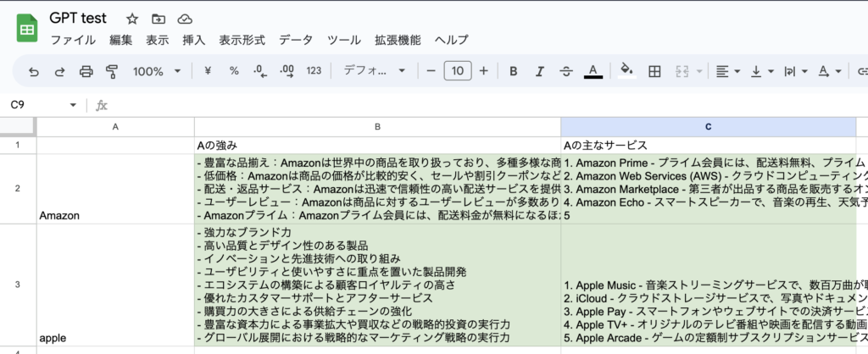This screenshot has width=868, height=354.
Task: Activate the paint format tool
Action: (x=112, y=71)
